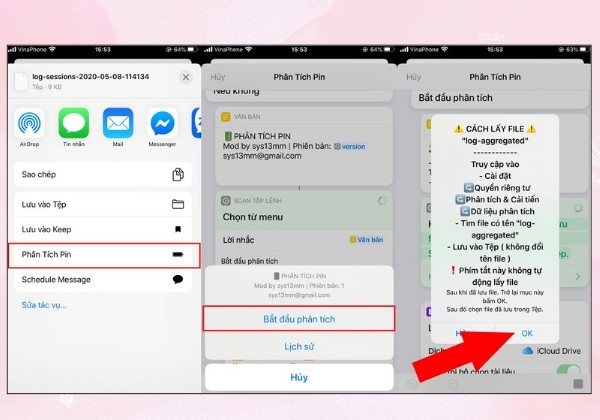Open the Mail share icon
Viewport: 600px width, 420px height.
[x=118, y=123]
